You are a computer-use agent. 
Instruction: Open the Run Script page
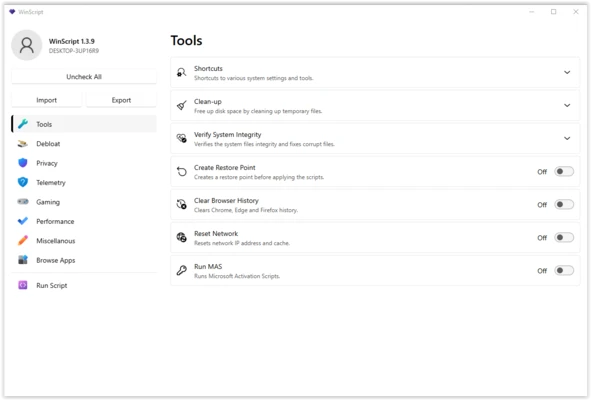(x=84, y=285)
